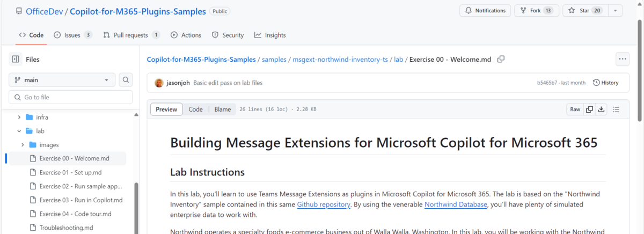Copy the file path with the copy icon

[501, 59]
